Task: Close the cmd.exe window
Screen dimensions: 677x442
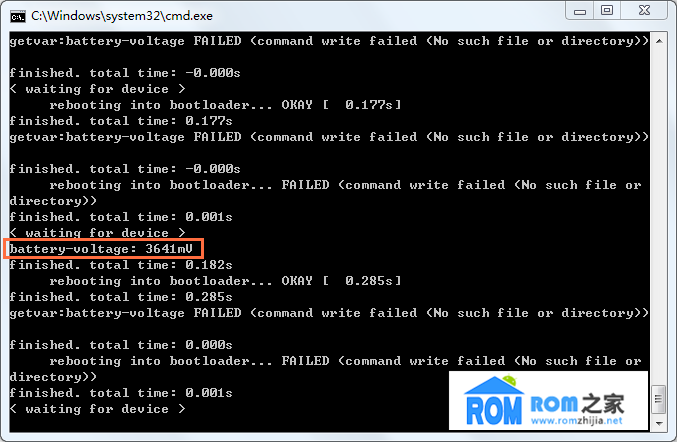Action: tap(644, 11)
